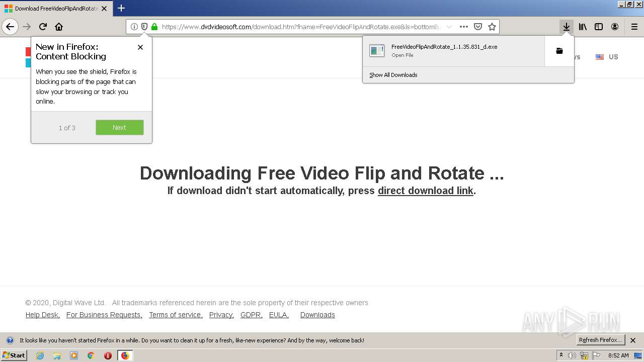Open volume control in system tray
Screen dimensions: 644x362
click(572, 355)
